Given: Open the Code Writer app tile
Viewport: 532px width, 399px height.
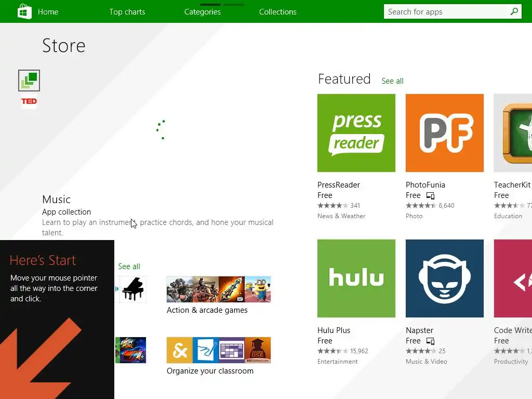Looking at the screenshot, I should tap(513, 278).
